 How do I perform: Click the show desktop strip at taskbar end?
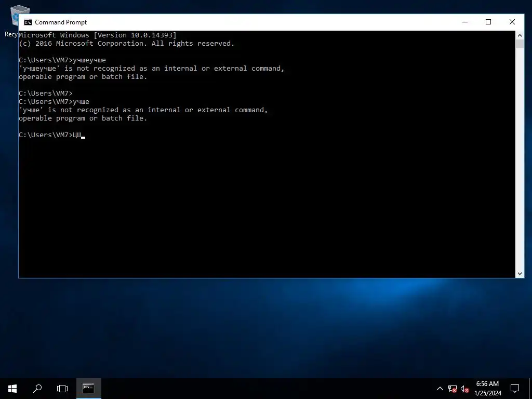pos(530,389)
